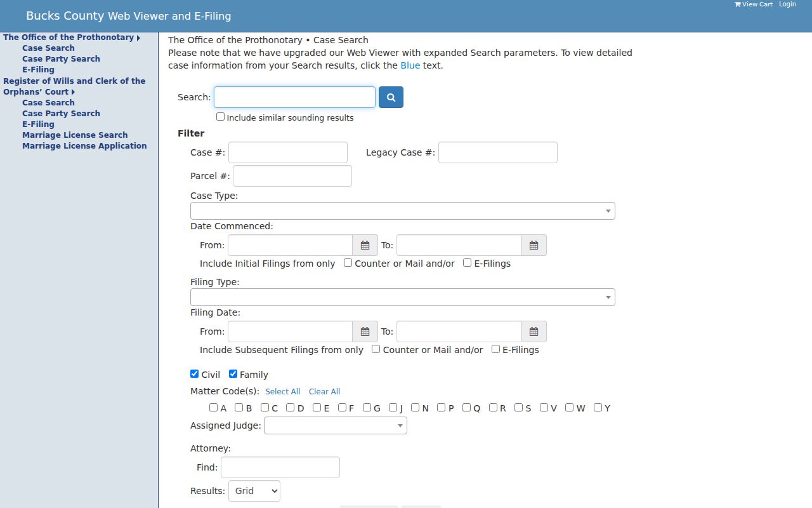Uncheck the Family checkbox
The height and width of the screenshot is (508, 812).
pos(233,374)
